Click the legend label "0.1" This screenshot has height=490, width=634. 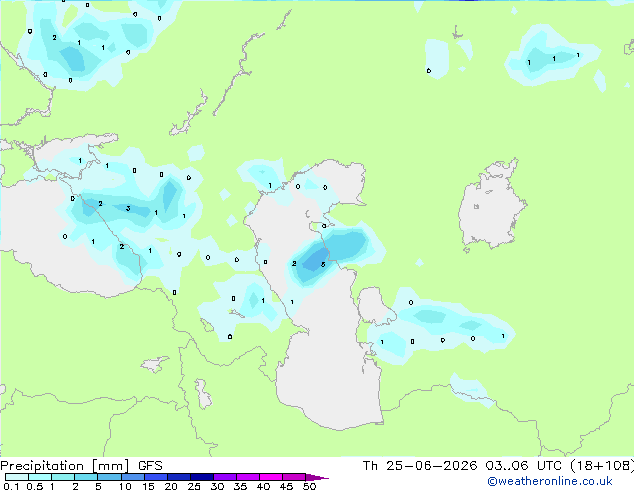(11, 486)
